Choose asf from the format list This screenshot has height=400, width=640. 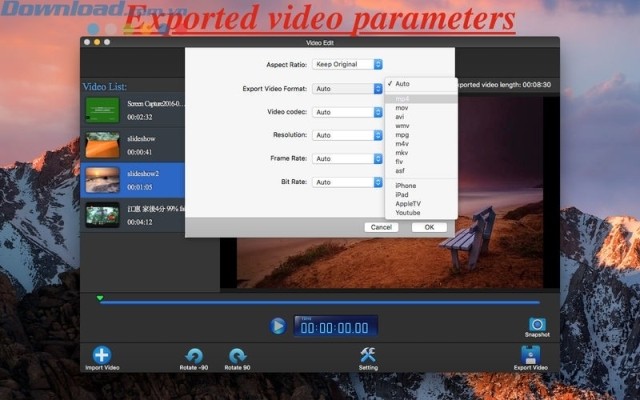point(421,171)
